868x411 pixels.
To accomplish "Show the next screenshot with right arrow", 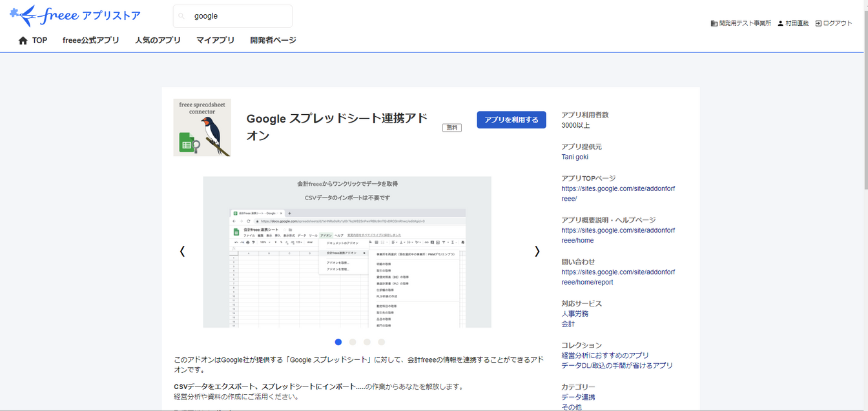I will point(537,252).
